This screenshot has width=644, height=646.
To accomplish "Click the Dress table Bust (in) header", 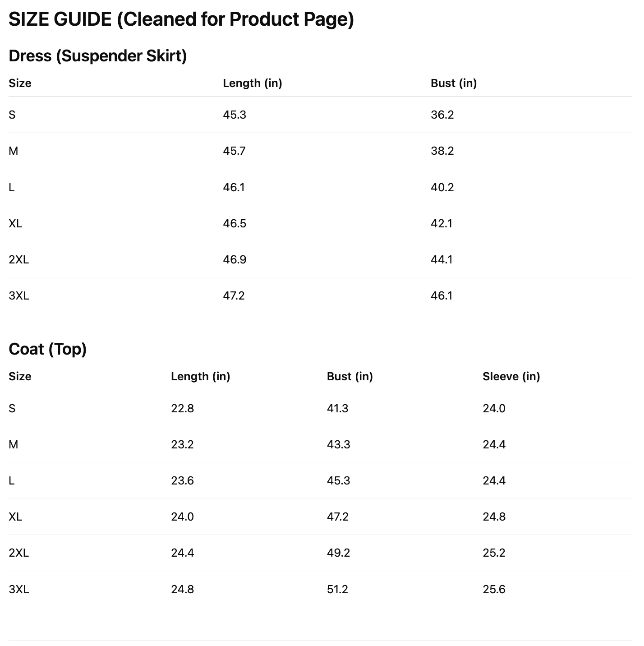I will (x=453, y=83).
